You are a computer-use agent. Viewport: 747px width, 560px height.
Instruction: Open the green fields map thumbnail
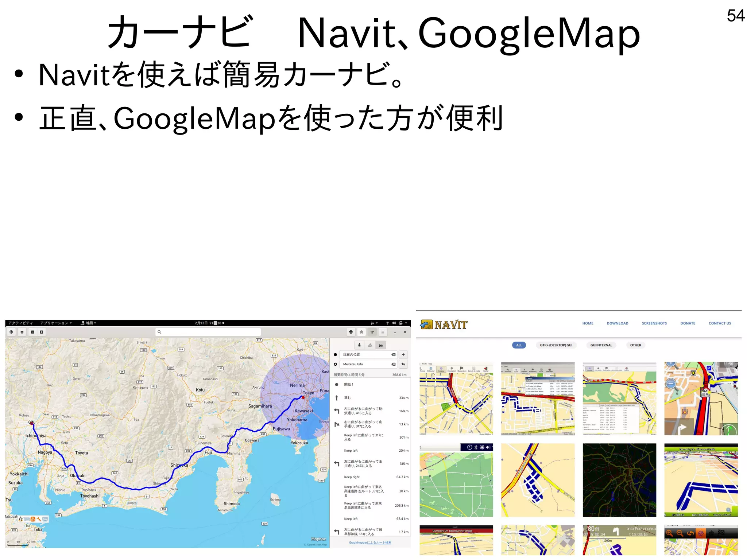coord(456,480)
